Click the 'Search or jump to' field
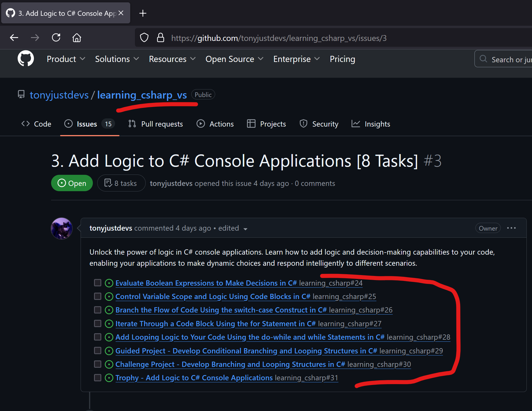The width and height of the screenshot is (532, 411). click(x=503, y=59)
